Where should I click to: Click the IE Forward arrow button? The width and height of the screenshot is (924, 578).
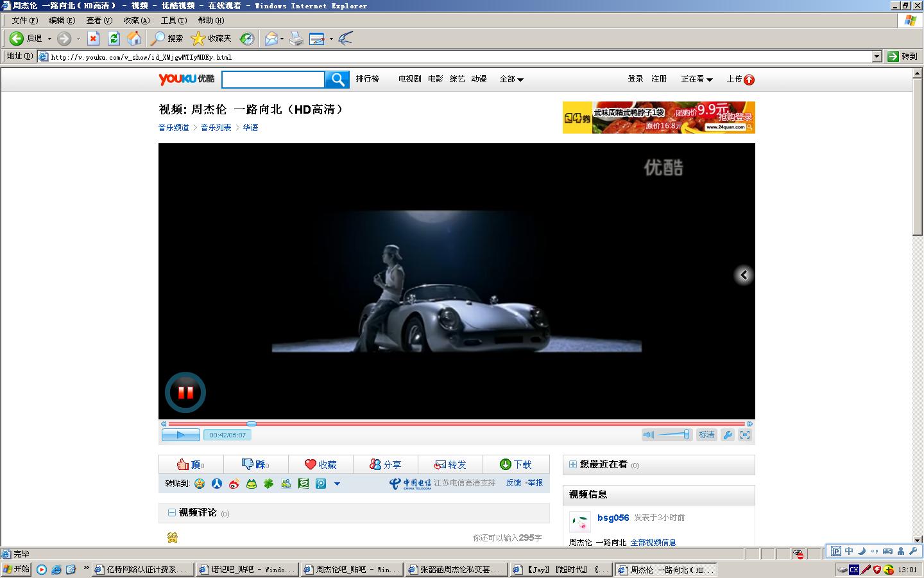64,39
